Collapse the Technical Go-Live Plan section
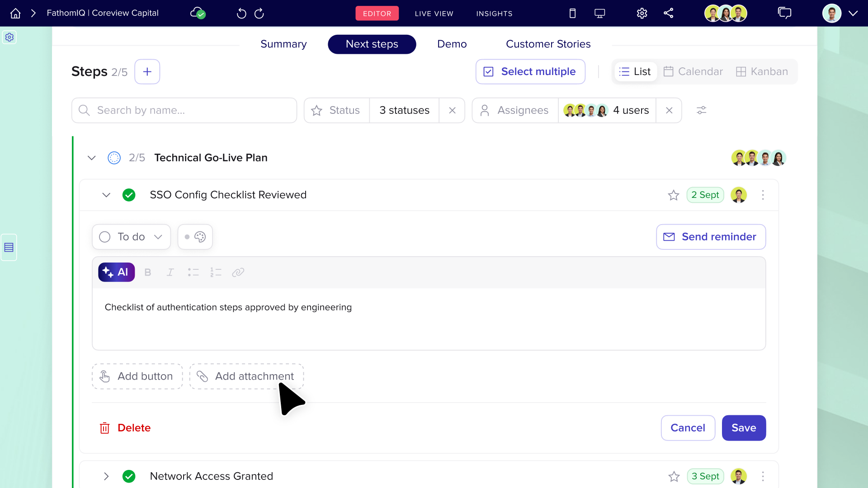This screenshot has height=488, width=868. pos(92,158)
